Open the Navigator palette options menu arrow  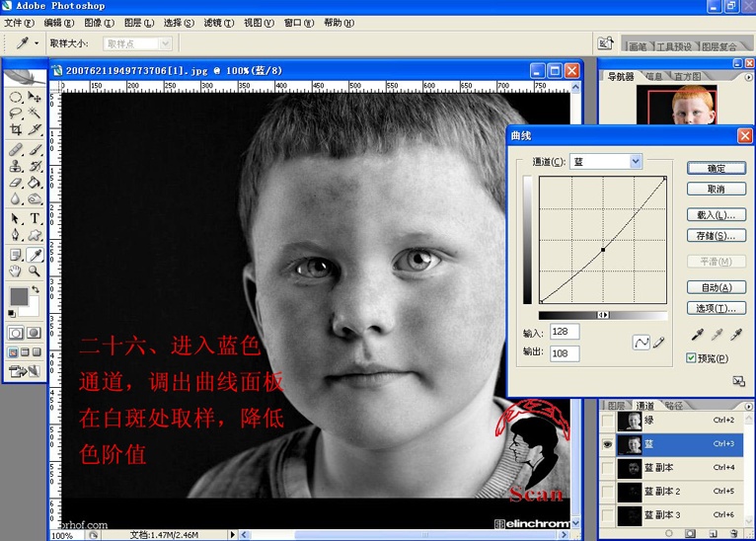pyautogui.click(x=748, y=77)
